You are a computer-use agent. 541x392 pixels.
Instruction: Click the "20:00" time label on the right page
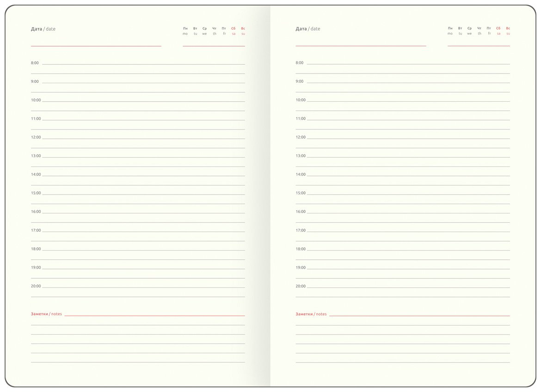[301, 287]
